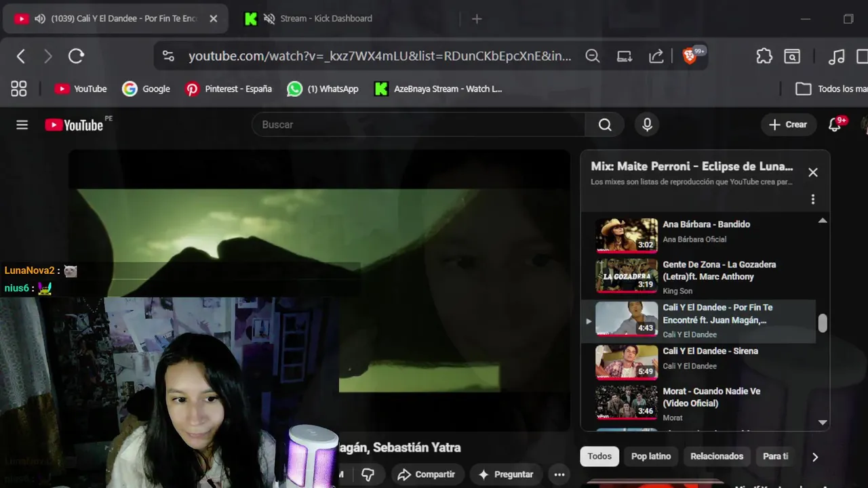Switch to the Stream - Kick Dashboard tab

(326, 18)
